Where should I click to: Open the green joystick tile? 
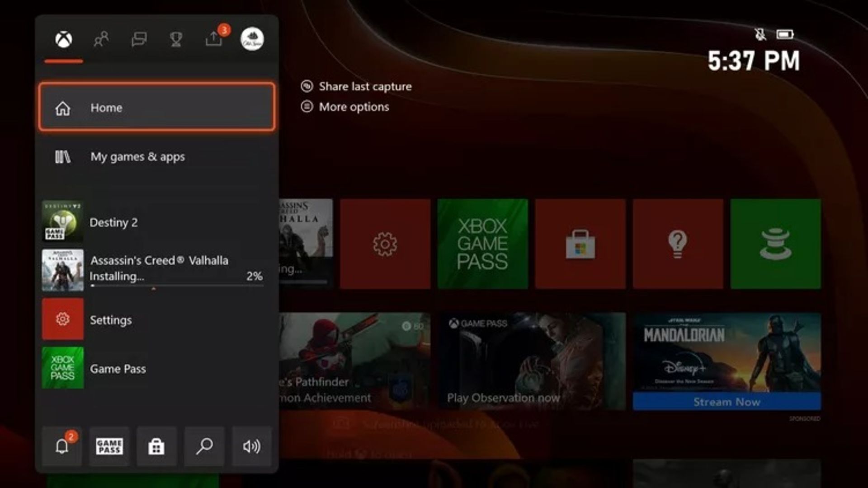tap(776, 244)
